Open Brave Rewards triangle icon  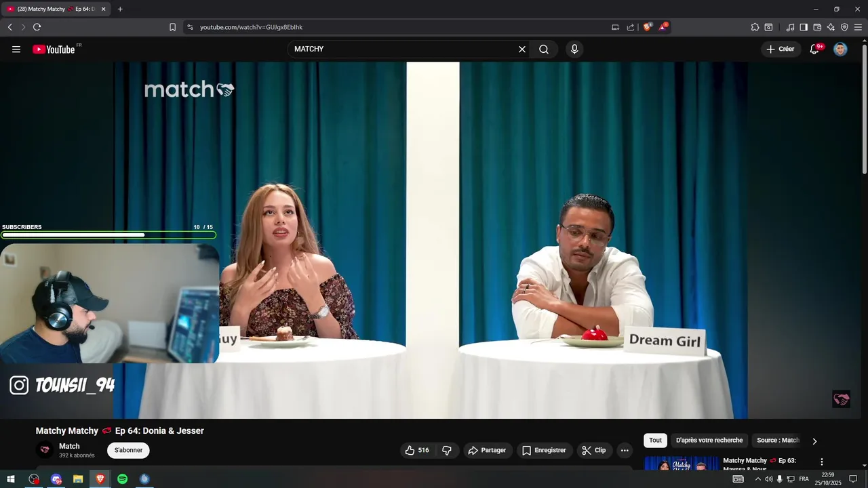click(663, 27)
